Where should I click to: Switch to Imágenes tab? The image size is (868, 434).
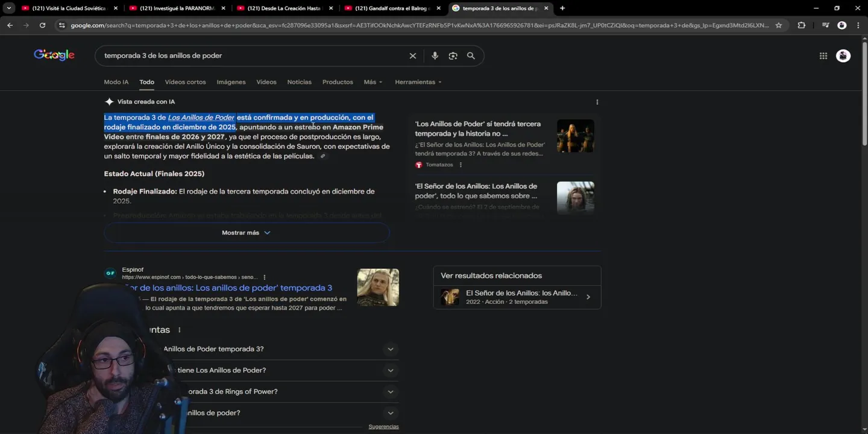click(x=231, y=82)
